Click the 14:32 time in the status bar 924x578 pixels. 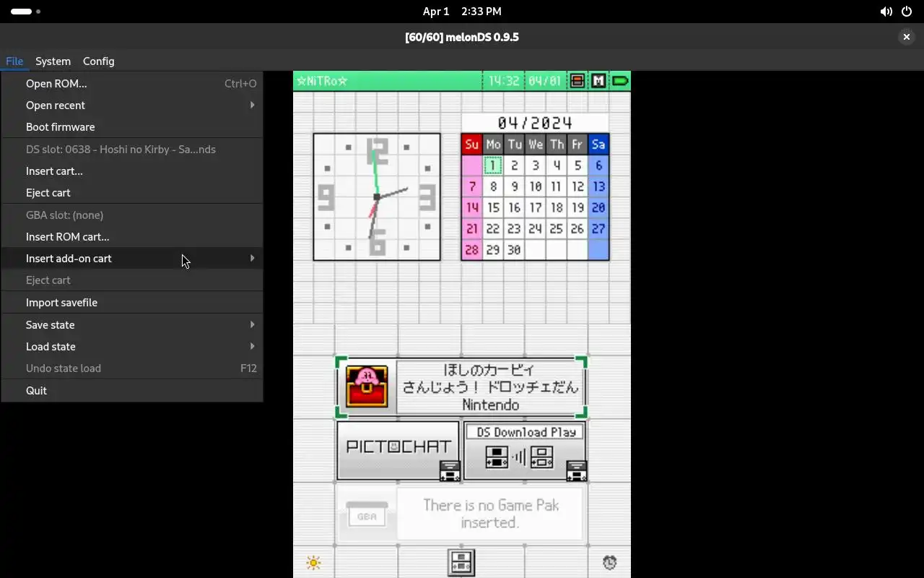(504, 81)
